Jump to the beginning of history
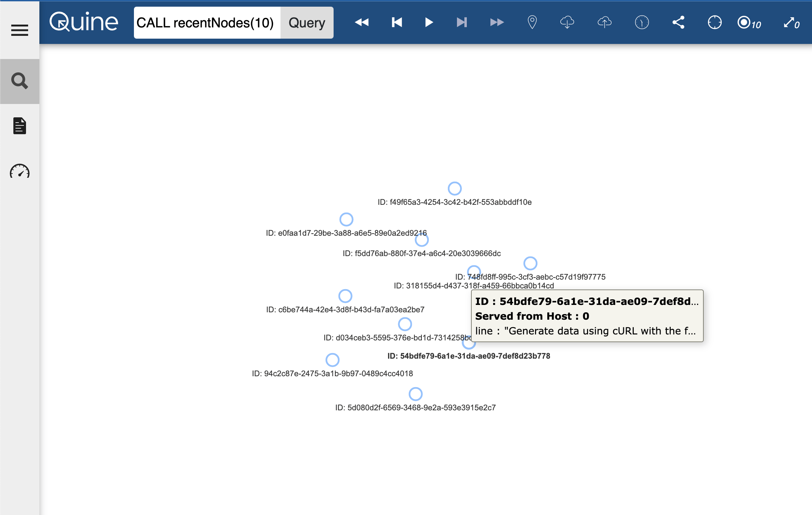 (x=362, y=22)
